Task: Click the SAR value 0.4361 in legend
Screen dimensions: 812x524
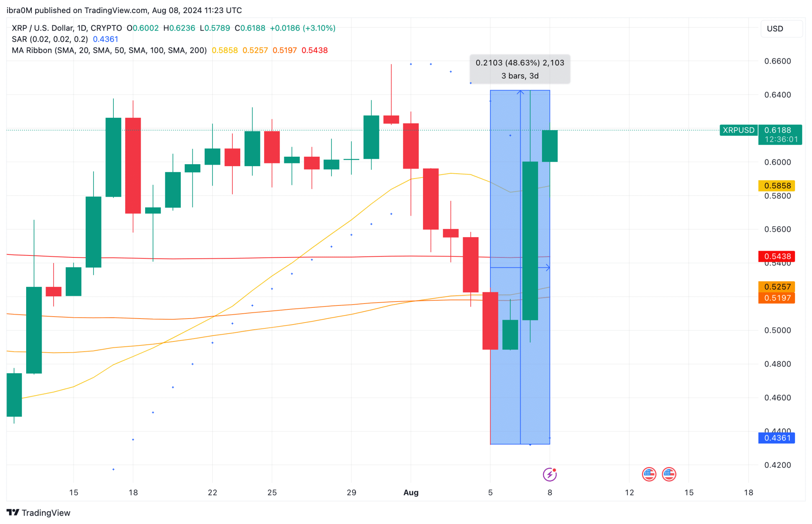Action: pos(105,39)
